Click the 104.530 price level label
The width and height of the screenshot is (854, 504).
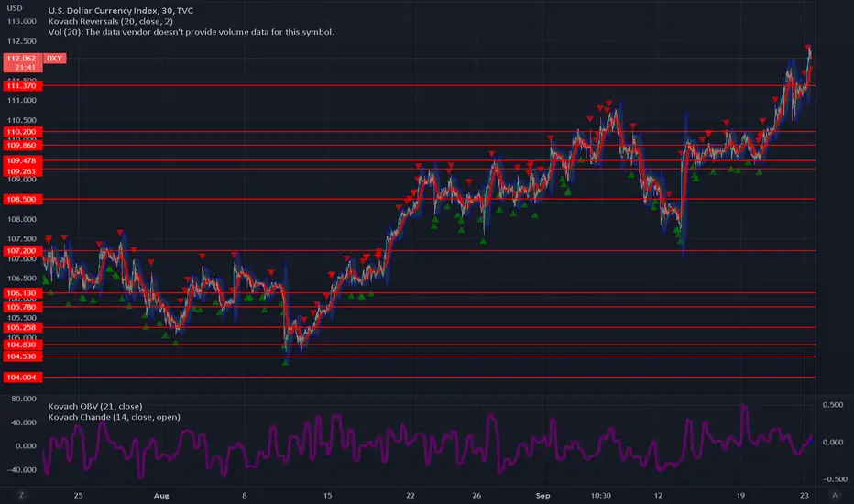click(x=22, y=356)
